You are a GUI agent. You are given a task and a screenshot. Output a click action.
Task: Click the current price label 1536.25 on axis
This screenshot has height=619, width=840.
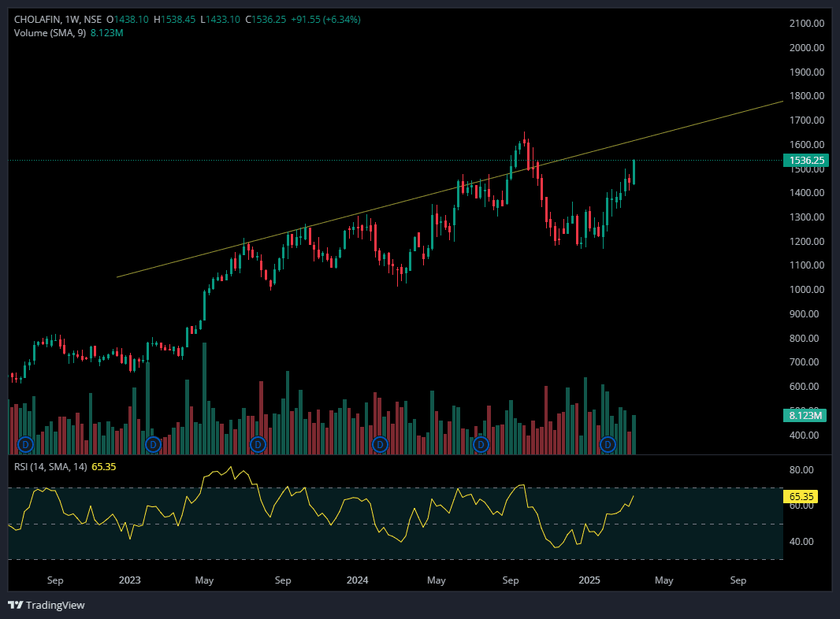tap(806, 160)
